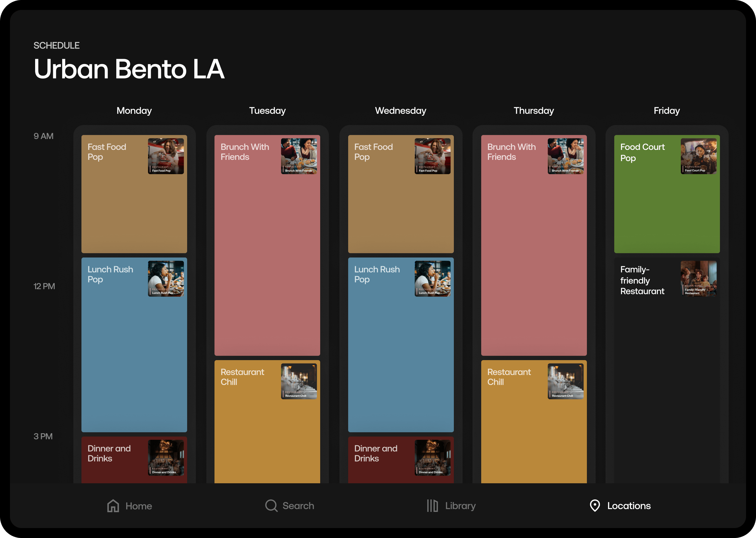This screenshot has width=756, height=538.
Task: Click Tuesday's Brunch With Friends cover image
Action: pyautogui.click(x=299, y=156)
